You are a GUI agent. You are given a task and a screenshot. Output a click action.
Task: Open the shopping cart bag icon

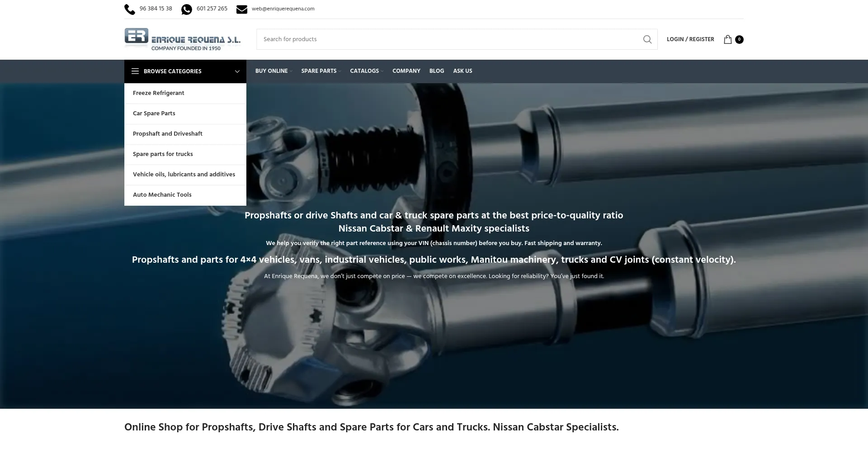[x=728, y=39]
